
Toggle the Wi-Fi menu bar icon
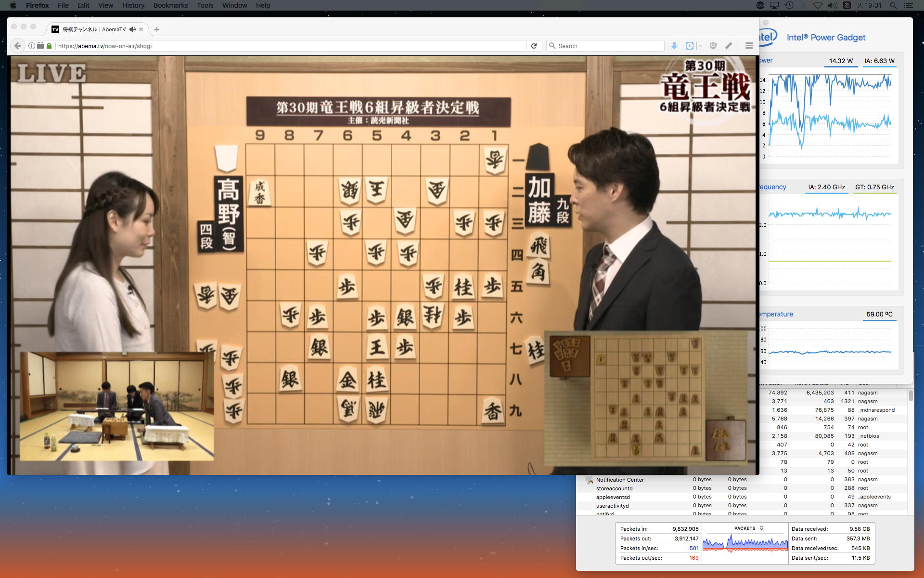coord(818,5)
